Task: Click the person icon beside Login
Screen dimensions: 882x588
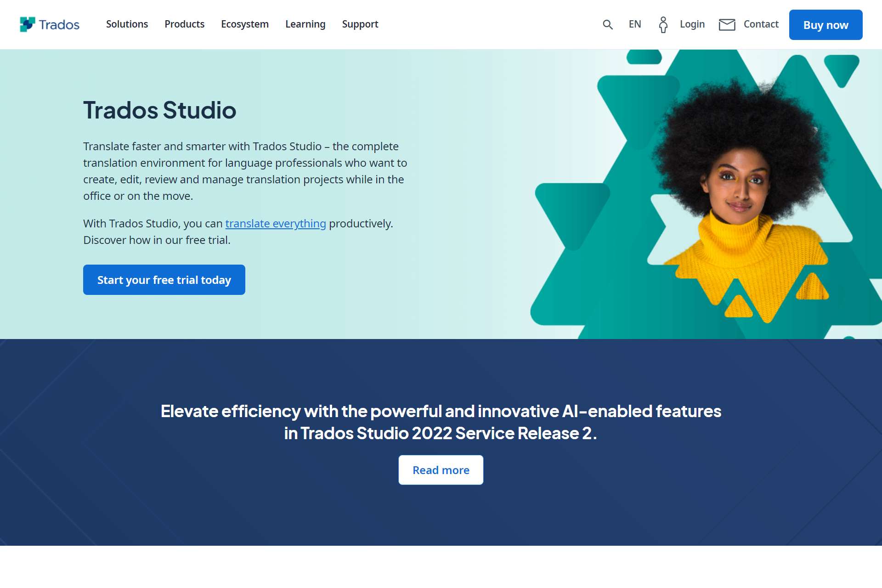Action: pyautogui.click(x=663, y=25)
